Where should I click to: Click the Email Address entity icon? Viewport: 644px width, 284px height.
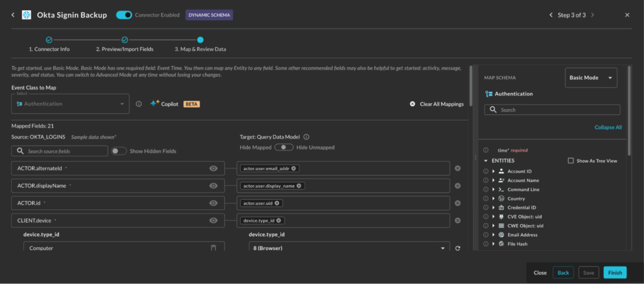pos(501,235)
